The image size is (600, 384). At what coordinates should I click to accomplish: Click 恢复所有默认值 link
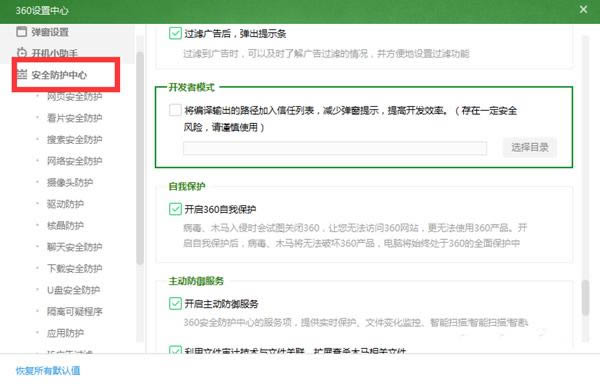point(48,370)
